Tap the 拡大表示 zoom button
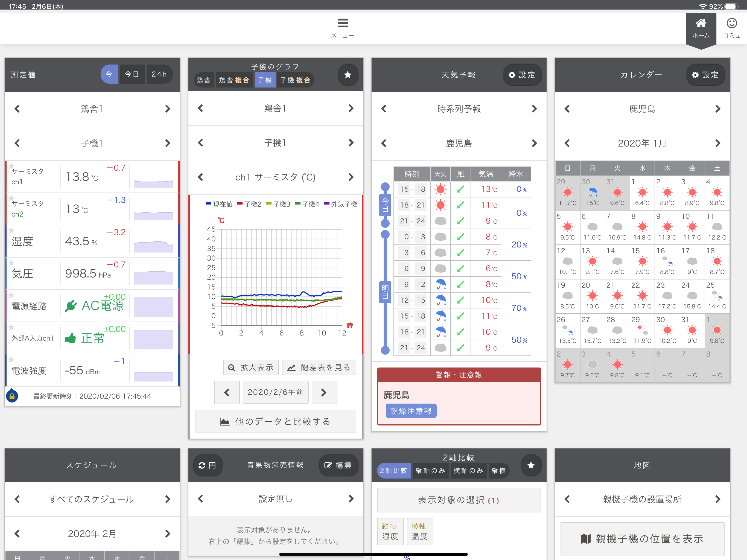747x560 pixels. 250,367
